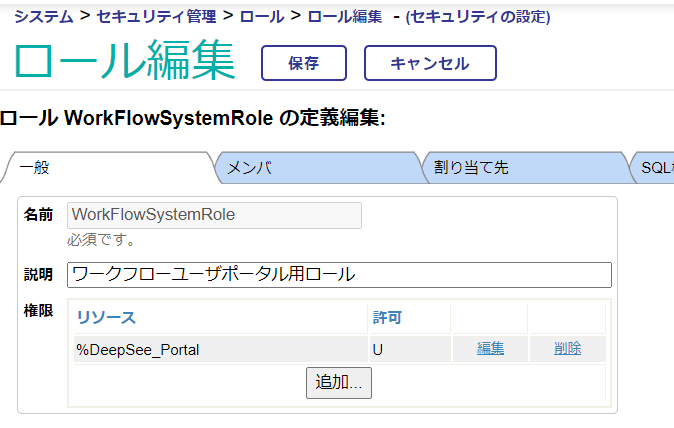The height and width of the screenshot is (428, 674).
Task: Click the リソース column header
Action: coord(106,318)
